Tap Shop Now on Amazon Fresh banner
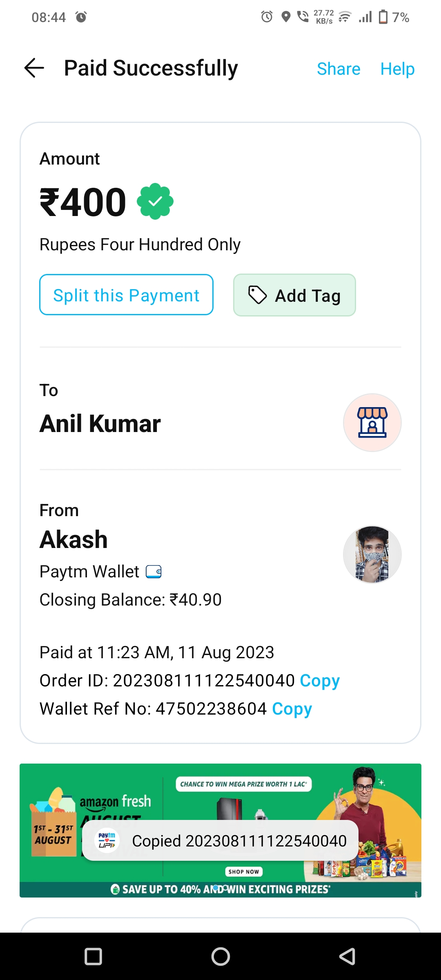 tap(244, 871)
